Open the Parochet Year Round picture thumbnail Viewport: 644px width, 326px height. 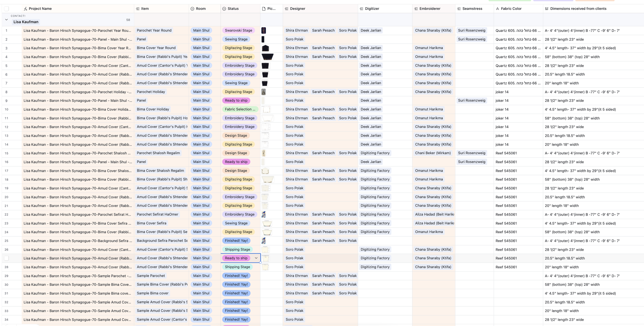[264, 30]
